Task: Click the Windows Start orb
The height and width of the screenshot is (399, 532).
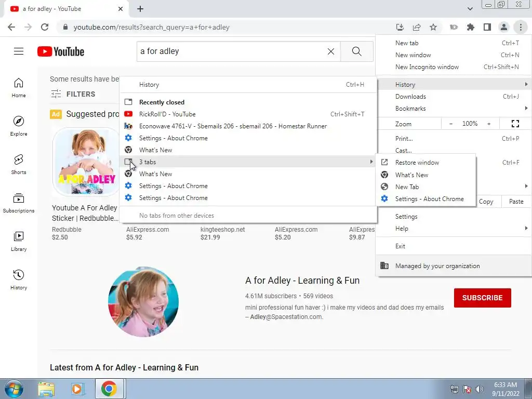Action: pyautogui.click(x=13, y=389)
